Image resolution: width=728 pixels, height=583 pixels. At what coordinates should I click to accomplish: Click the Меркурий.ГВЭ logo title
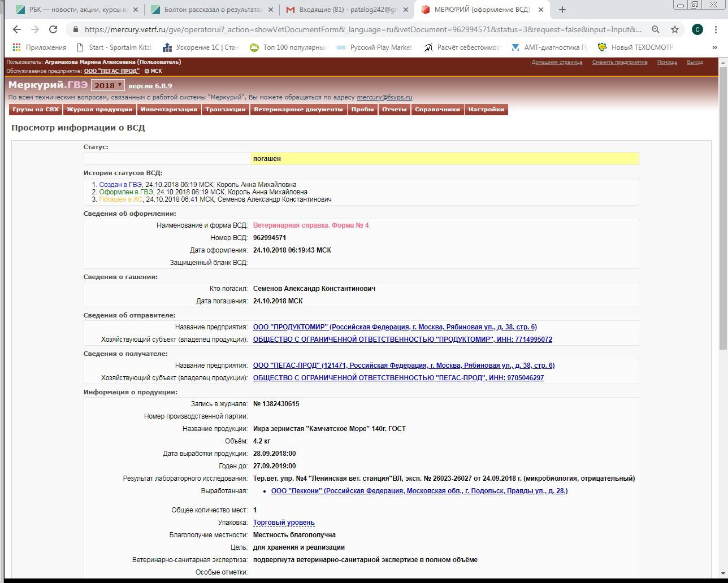tap(48, 85)
